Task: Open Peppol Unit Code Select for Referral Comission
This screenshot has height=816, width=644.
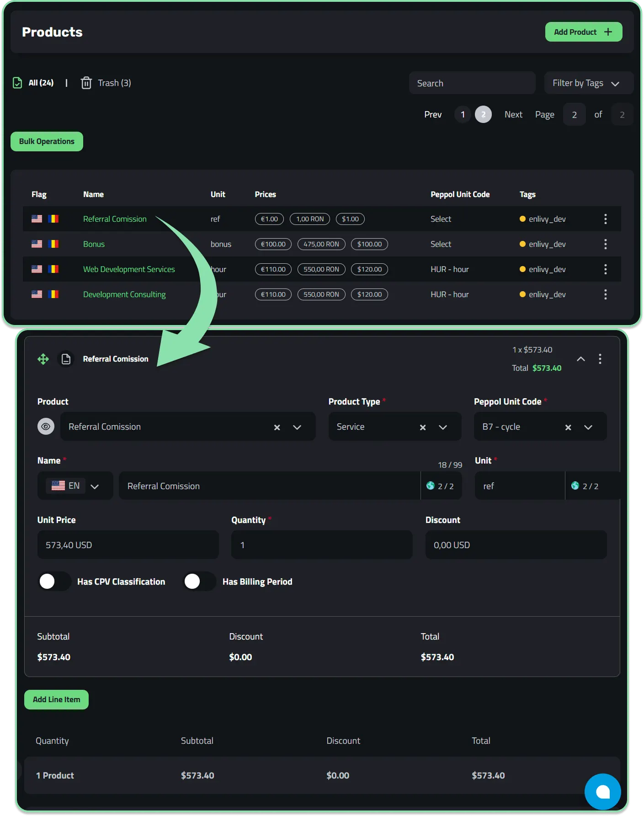Action: click(x=441, y=219)
